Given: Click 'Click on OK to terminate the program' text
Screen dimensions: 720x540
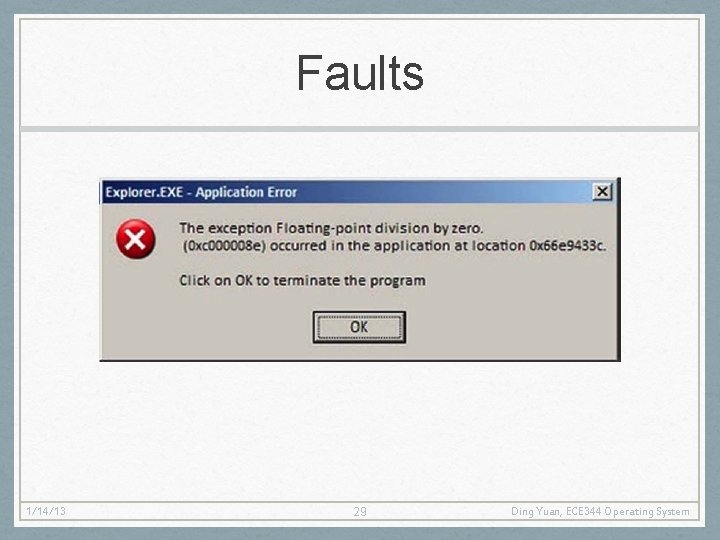Looking at the screenshot, I should tap(302, 280).
